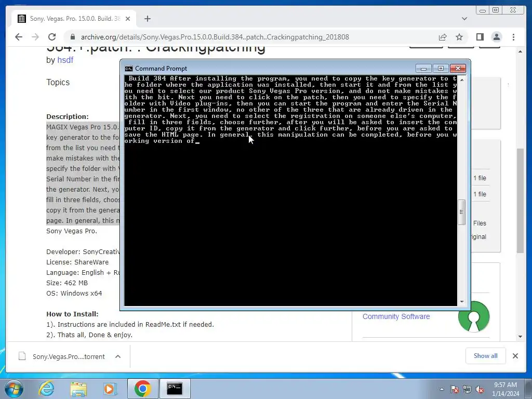532x399 pixels.
Task: Click the 'Thats all, Done & enjoy' line
Action: coord(89,335)
